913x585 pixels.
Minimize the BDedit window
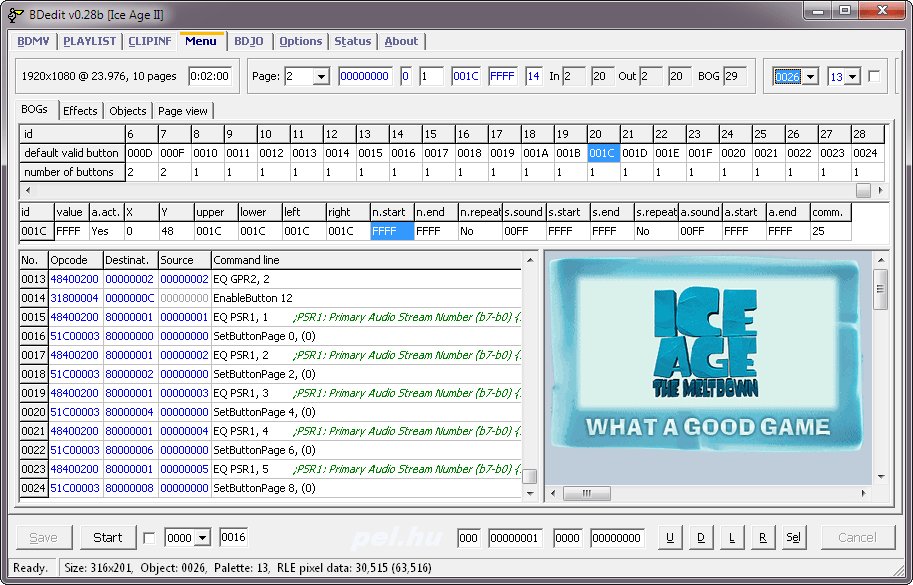[818, 10]
